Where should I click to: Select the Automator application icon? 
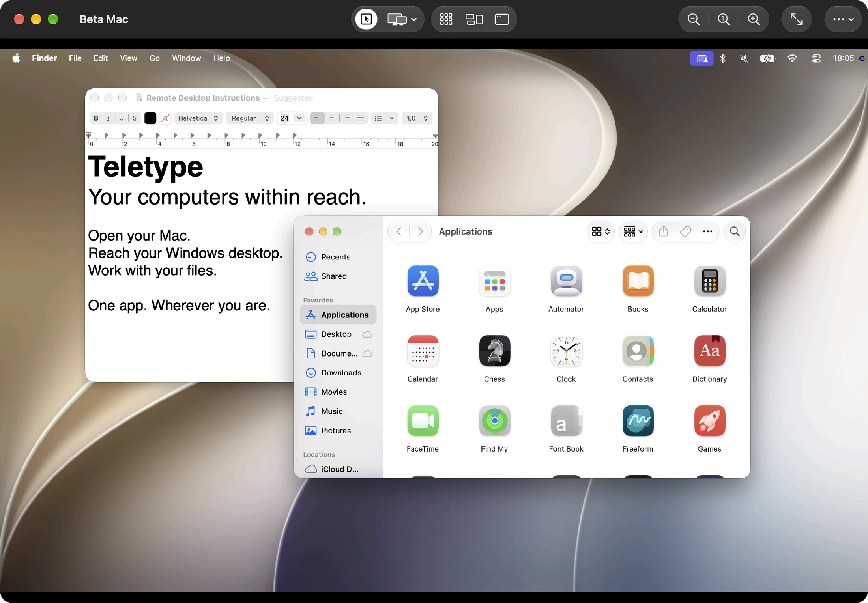pyautogui.click(x=566, y=281)
